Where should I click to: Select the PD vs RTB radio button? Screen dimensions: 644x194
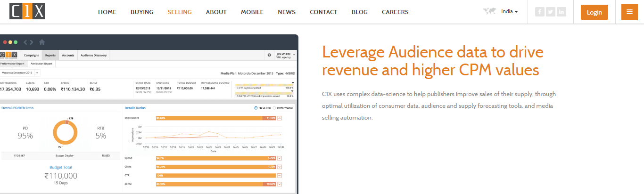256,108
